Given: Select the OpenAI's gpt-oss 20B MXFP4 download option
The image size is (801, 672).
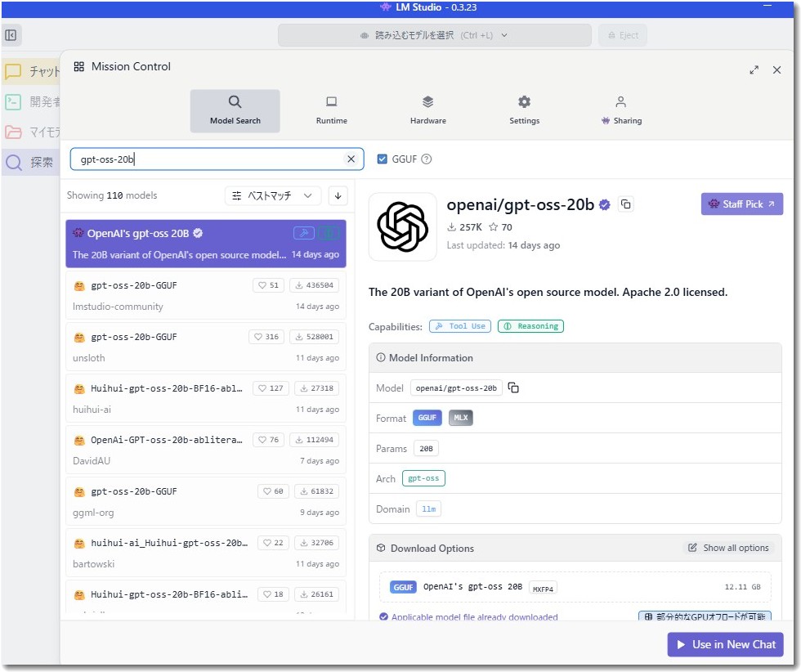Looking at the screenshot, I should click(575, 587).
